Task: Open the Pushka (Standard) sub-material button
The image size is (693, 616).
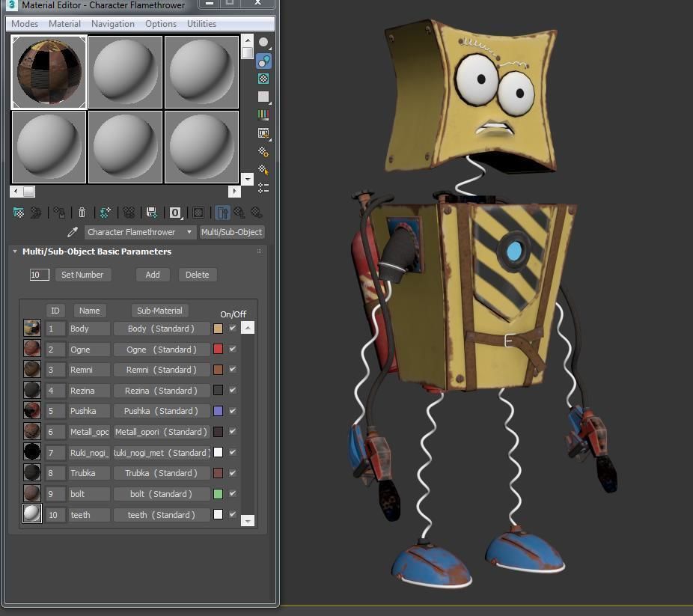Action: click(x=162, y=411)
